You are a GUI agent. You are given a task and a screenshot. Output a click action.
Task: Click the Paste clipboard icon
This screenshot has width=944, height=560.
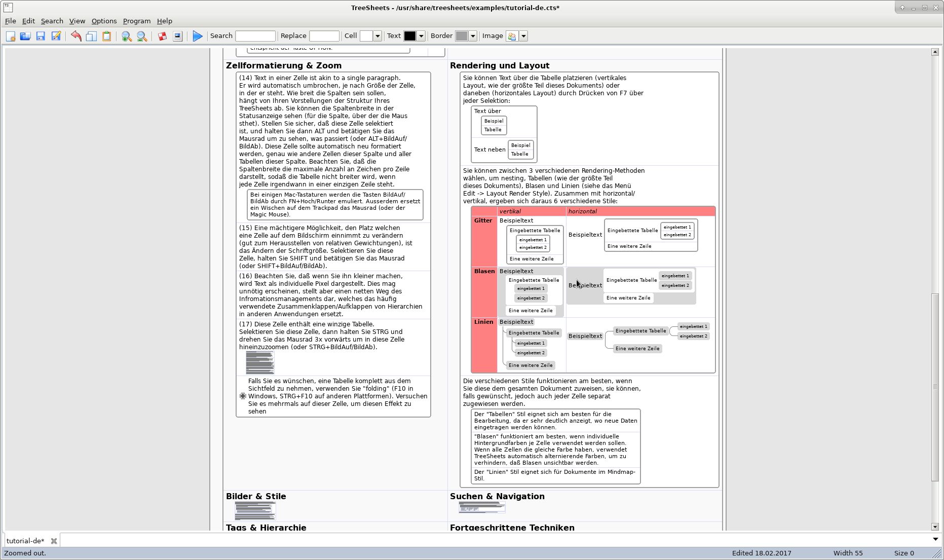pyautogui.click(x=106, y=36)
